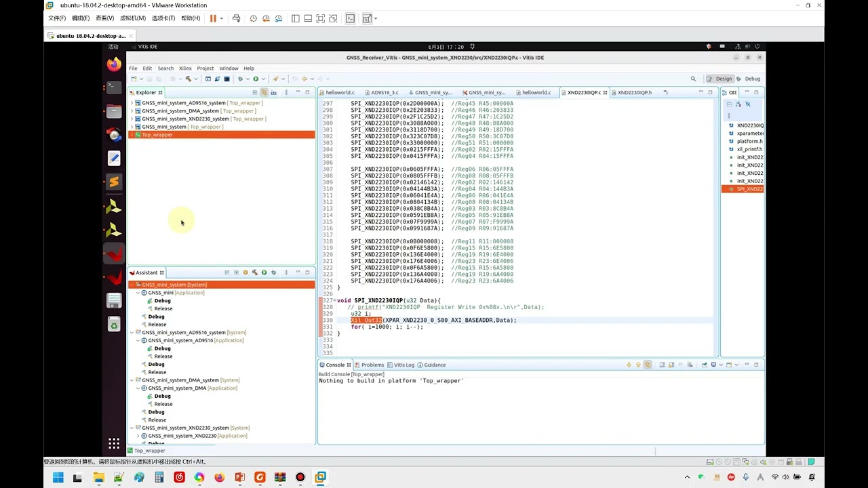Click the Assistant panel debug icon
Image resolution: width=868 pixels, height=488 pixels.
point(273,272)
